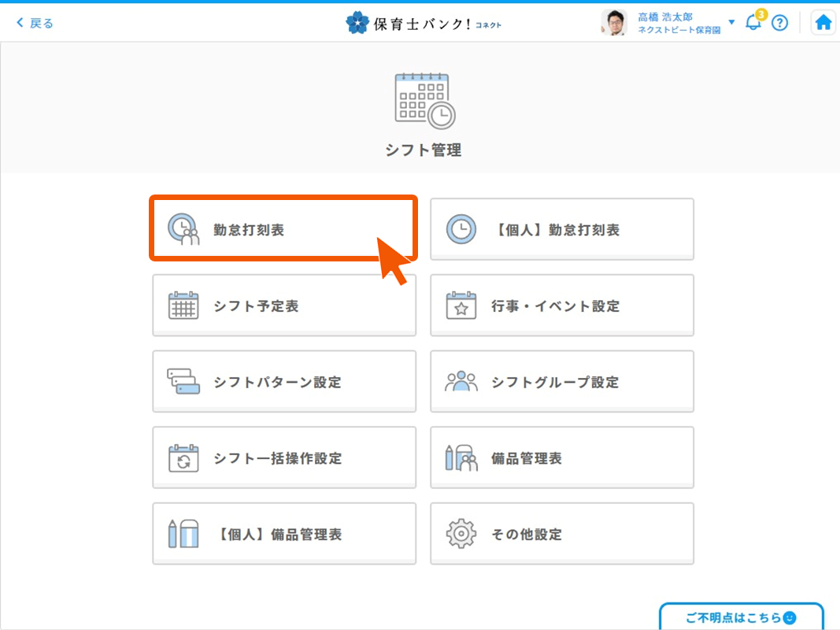Viewport: 840px width, 630px height.
Task: Click the シフト一括操作設定 refresh calendar icon
Action: [x=183, y=458]
